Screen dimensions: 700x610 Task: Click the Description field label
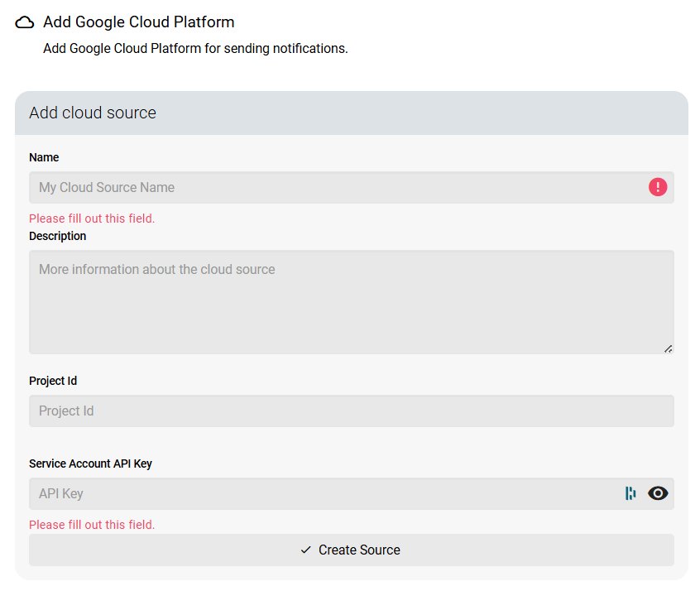coord(58,236)
